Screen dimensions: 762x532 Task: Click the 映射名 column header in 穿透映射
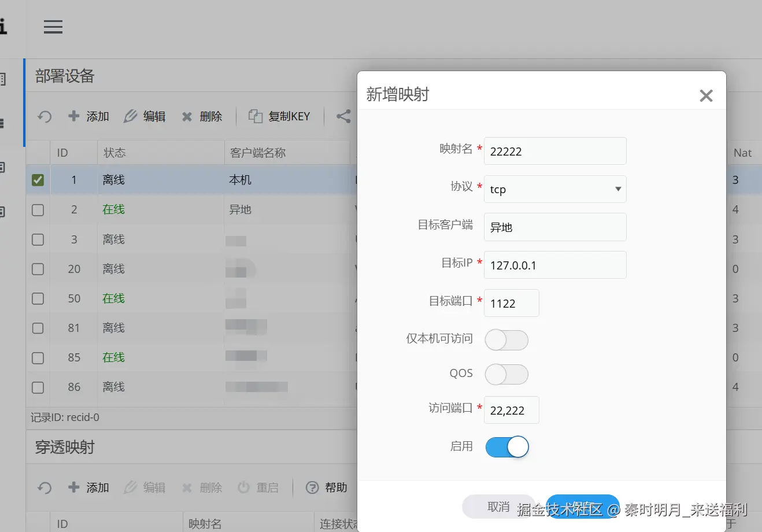click(x=248, y=524)
